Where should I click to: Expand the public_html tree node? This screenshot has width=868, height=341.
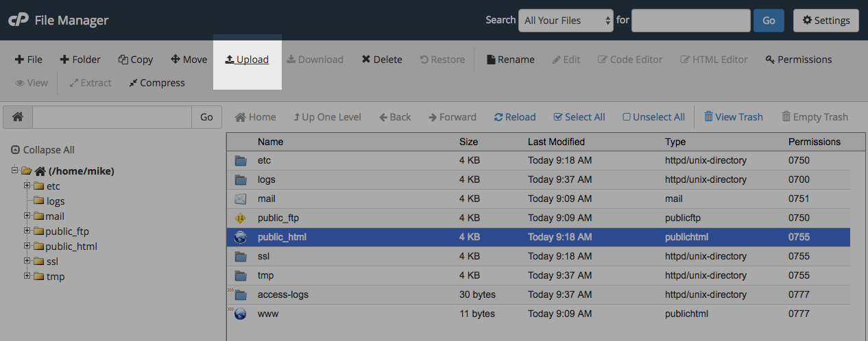[x=27, y=246]
